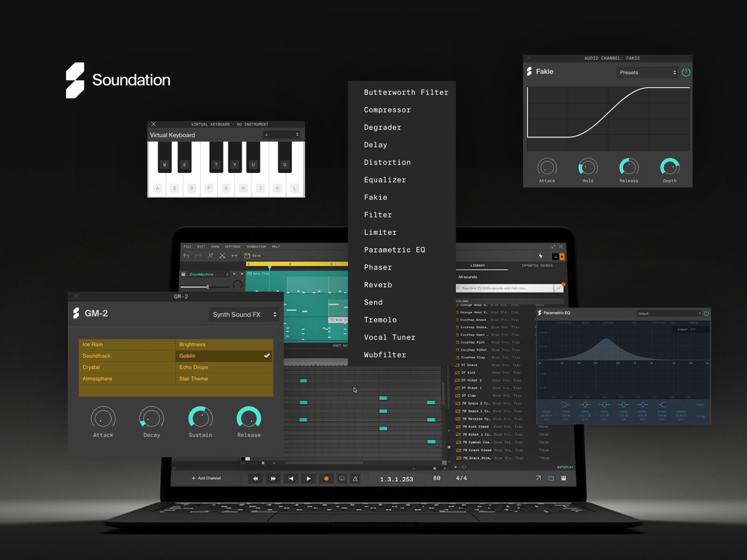Click the redo arrow icon in toolbar

198,255
